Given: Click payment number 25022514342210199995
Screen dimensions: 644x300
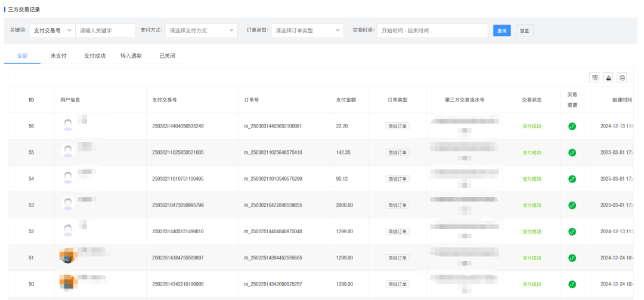Looking at the screenshot, I should click(178, 284).
